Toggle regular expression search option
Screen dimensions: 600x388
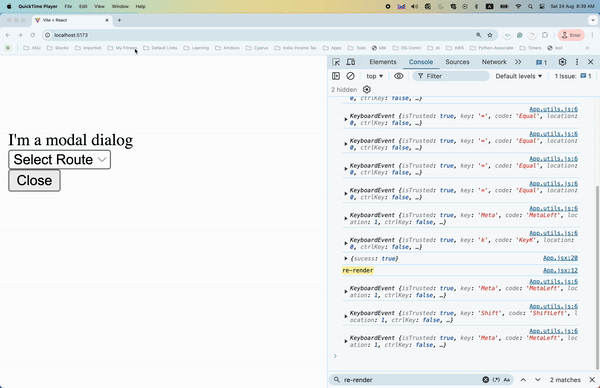click(496, 380)
